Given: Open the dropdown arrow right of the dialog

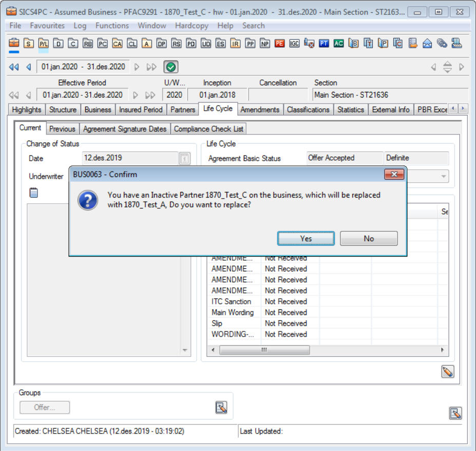Looking at the screenshot, I should 443,177.
